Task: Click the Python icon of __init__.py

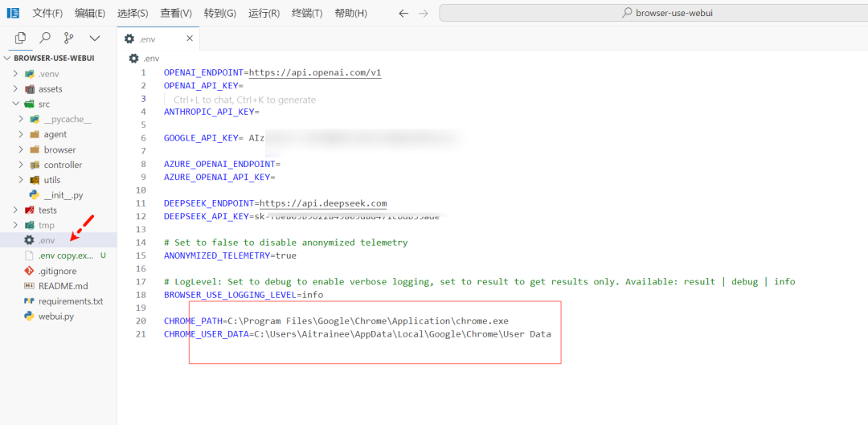Action: tap(35, 194)
